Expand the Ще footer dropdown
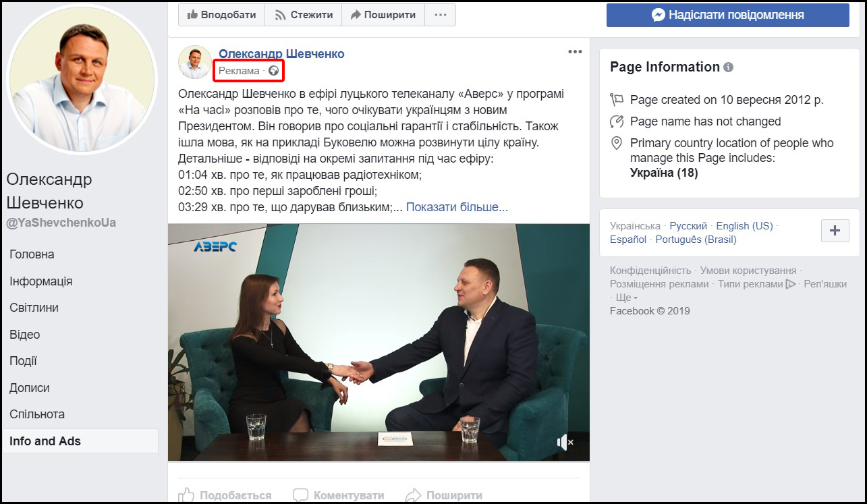 [626, 298]
